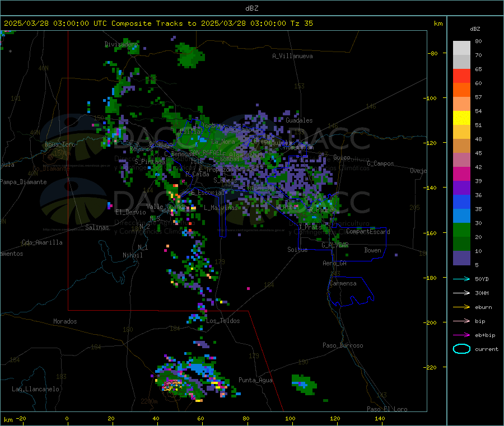This screenshot has width=504, height=426.
Task: Pick the brown-tan swatch between 48 and 45
Action: click(x=461, y=146)
